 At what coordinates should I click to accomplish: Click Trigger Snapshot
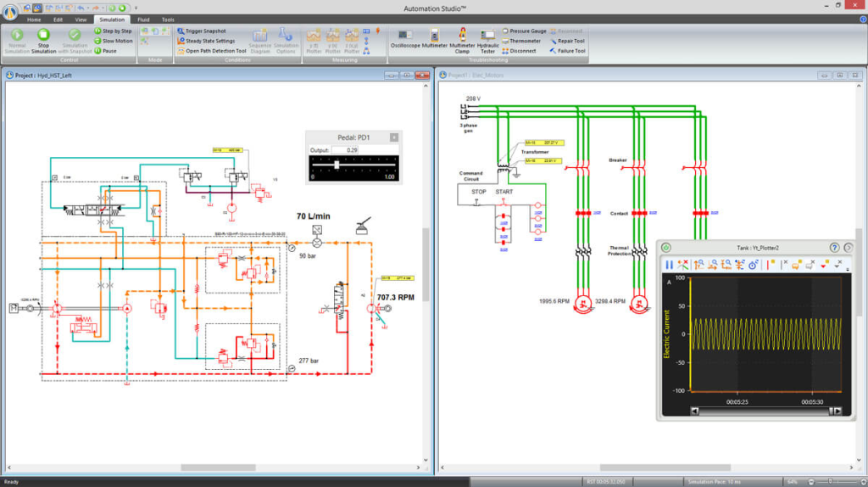tap(202, 31)
